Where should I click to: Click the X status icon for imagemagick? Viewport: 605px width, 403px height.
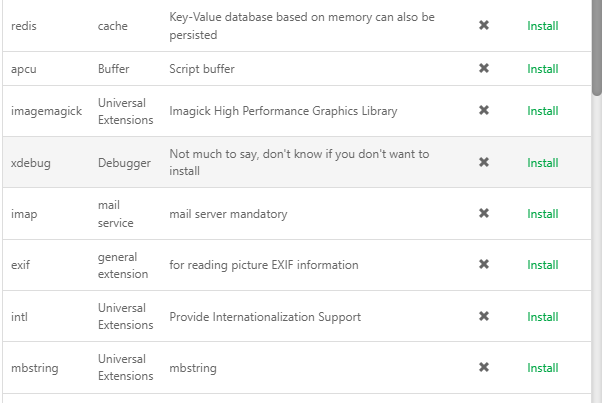click(x=484, y=111)
